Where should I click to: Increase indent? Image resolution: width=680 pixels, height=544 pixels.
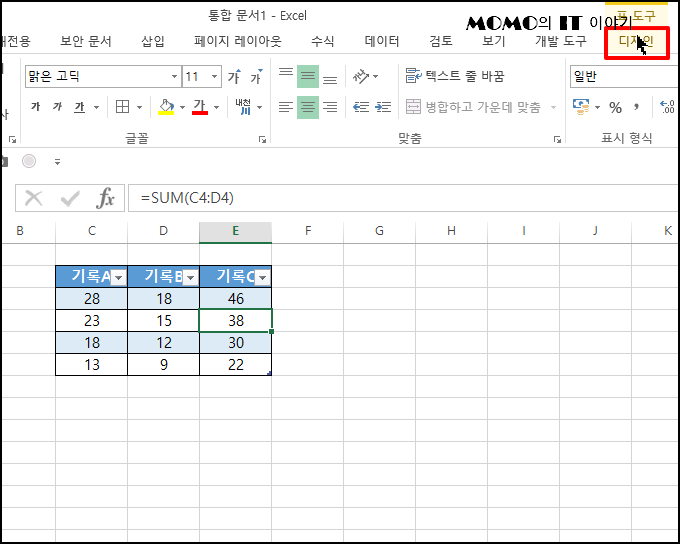click(x=383, y=107)
